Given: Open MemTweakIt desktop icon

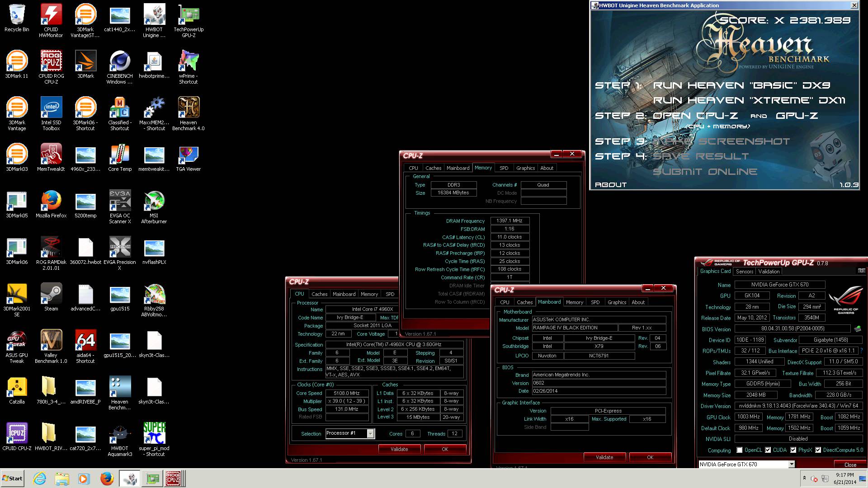Looking at the screenshot, I should click(x=51, y=157).
